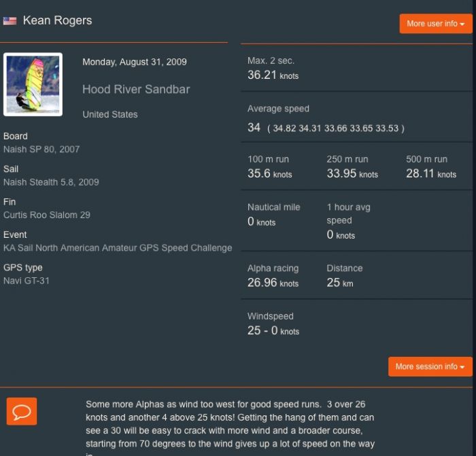Open Kean Rogers user profile name
Viewport: 476px width, 456px height.
57,20
